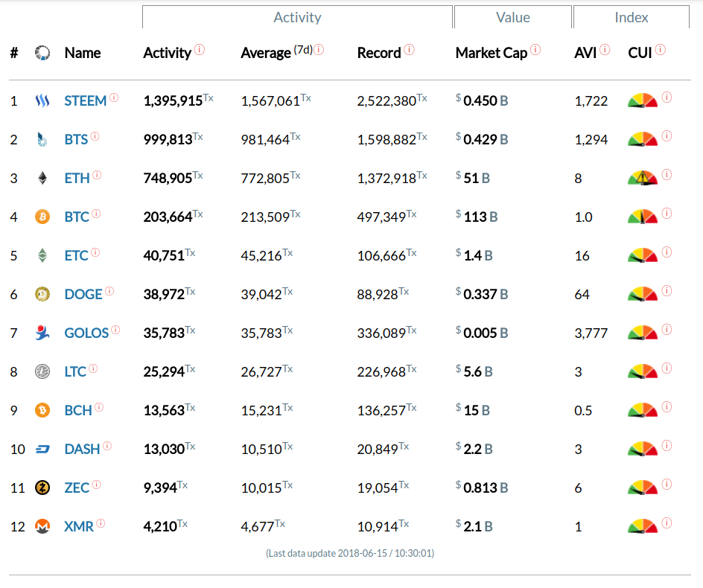
Task: Click the LTC silver logo icon
Action: pos(42,371)
